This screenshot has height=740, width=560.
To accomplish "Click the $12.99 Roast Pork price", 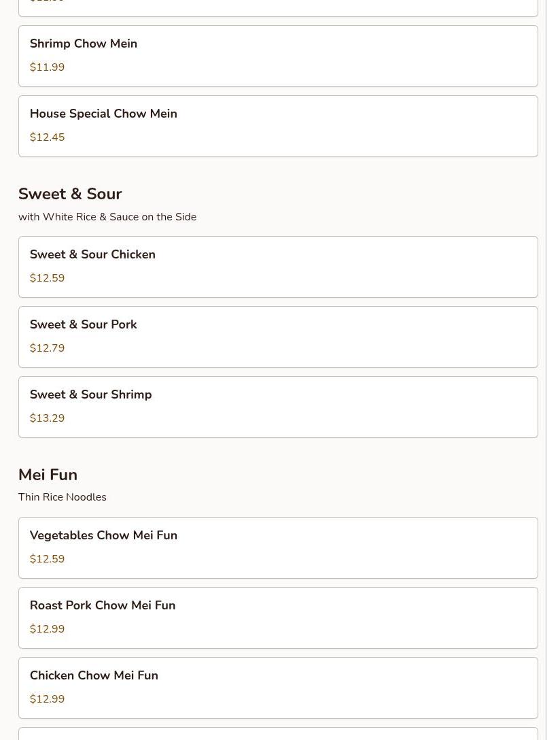I will (x=47, y=629).
